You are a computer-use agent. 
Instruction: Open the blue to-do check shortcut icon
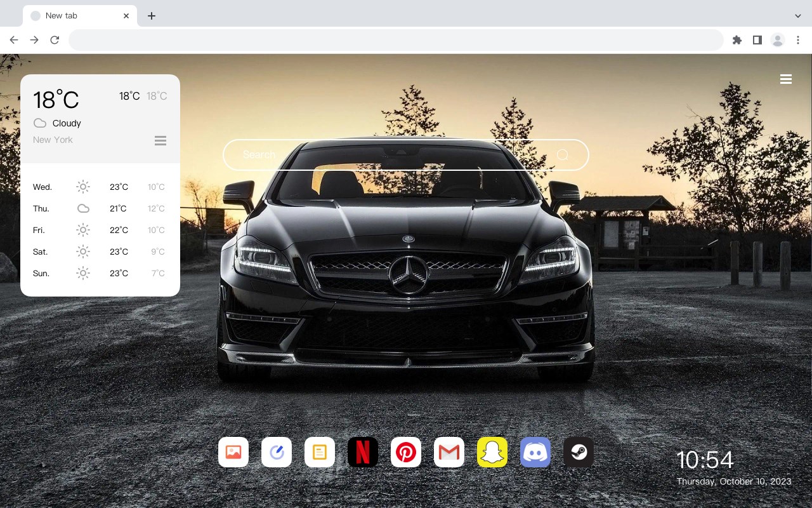[277, 452]
